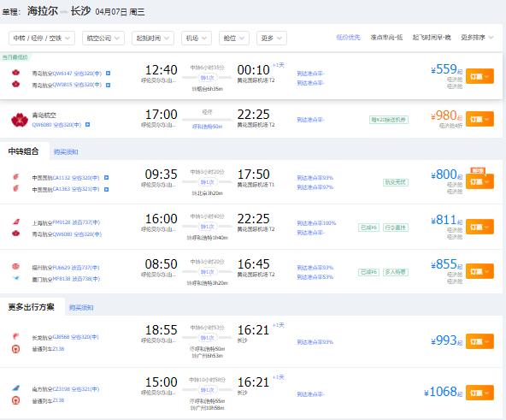The width and height of the screenshot is (506, 420).
Task: Click info icon next to flight QW6147
Action: [108, 74]
